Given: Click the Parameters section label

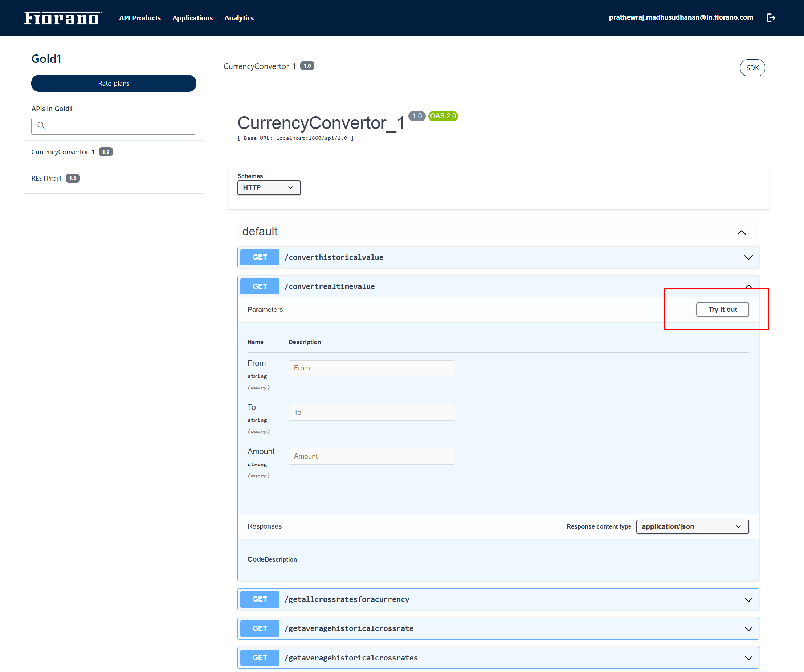Looking at the screenshot, I should (x=265, y=309).
